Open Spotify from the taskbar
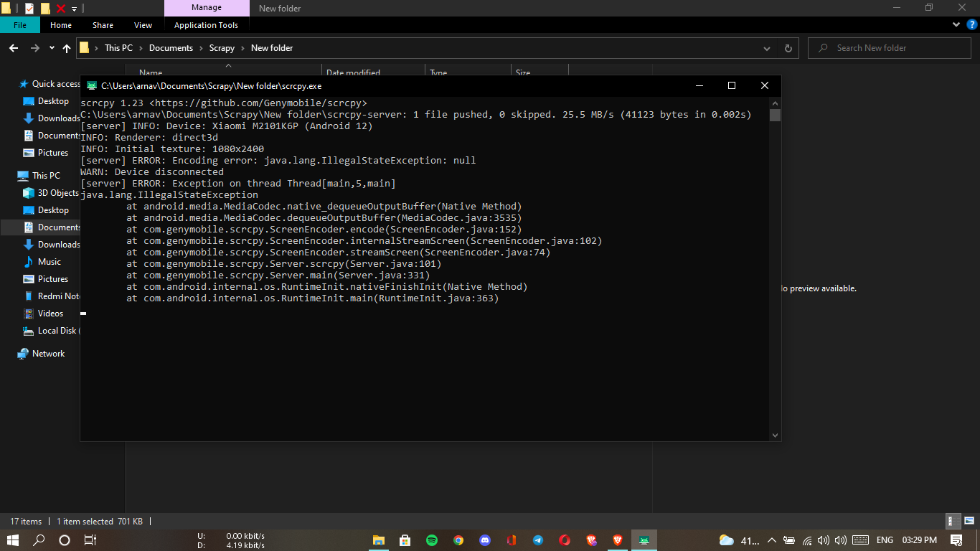The height and width of the screenshot is (551, 980). pyautogui.click(x=432, y=540)
